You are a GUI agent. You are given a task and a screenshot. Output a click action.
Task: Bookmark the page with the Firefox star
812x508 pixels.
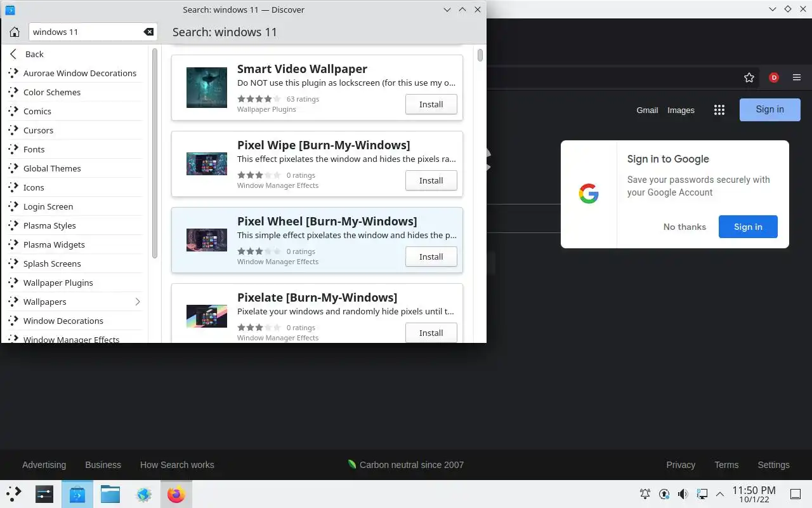[749, 77]
